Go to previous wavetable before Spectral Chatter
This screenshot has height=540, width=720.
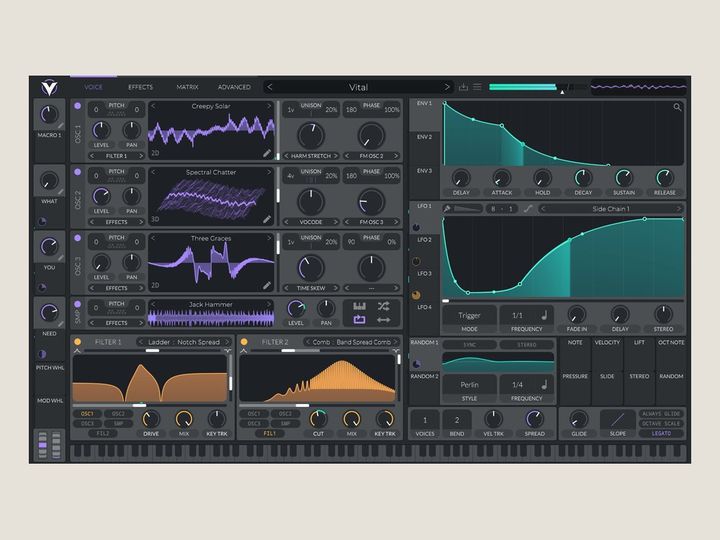click(153, 172)
